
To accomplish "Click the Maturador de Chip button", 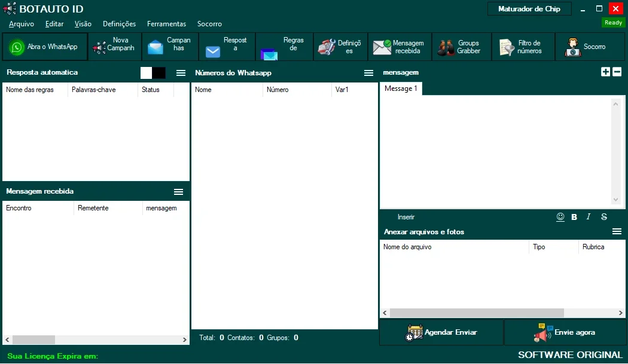I will tap(529, 9).
